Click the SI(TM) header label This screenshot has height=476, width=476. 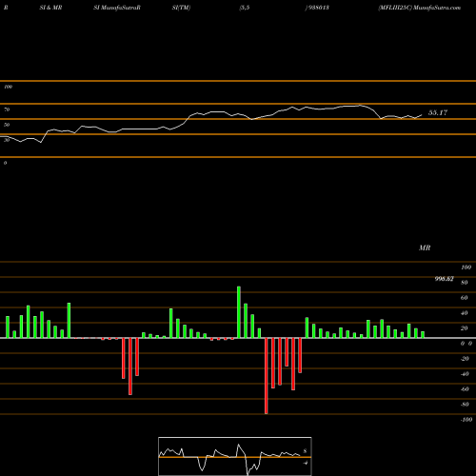click(181, 8)
